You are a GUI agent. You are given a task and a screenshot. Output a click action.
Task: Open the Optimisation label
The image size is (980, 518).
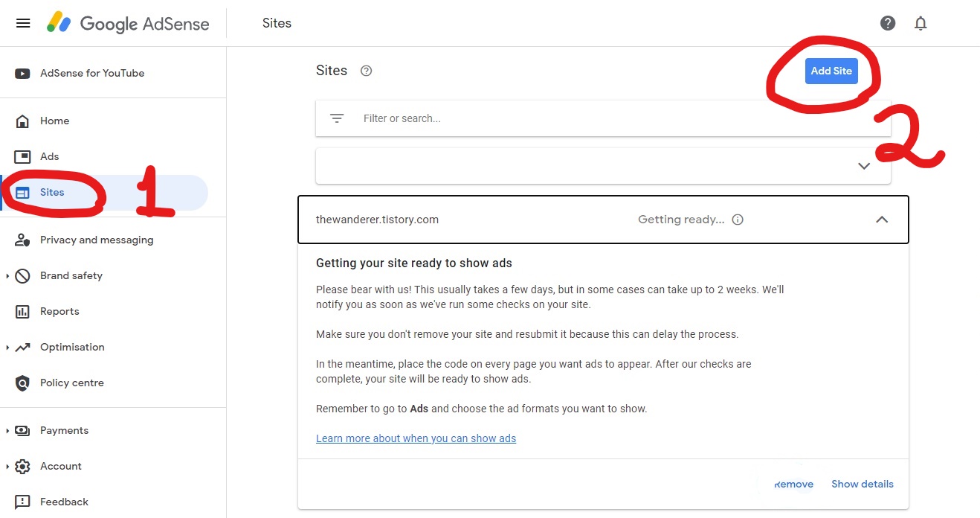72,348
